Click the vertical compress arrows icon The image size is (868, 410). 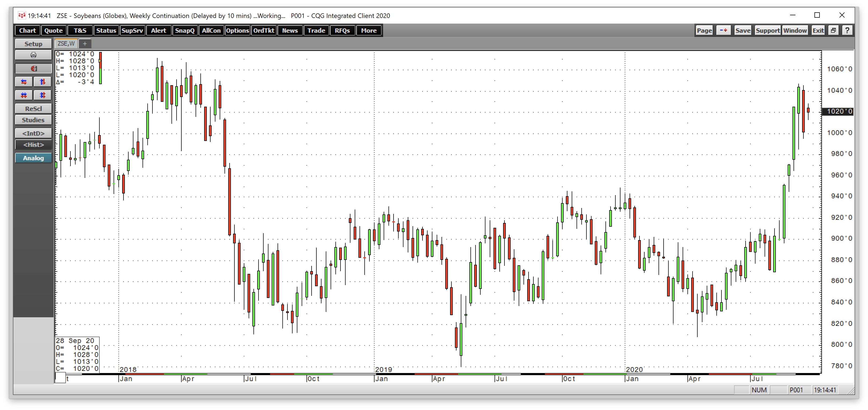(x=42, y=95)
